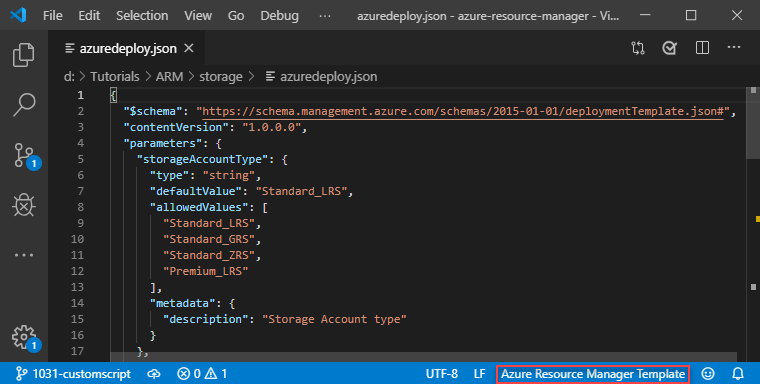760x384 pixels.
Task: Open notifications bell in status bar
Action: tap(738, 374)
